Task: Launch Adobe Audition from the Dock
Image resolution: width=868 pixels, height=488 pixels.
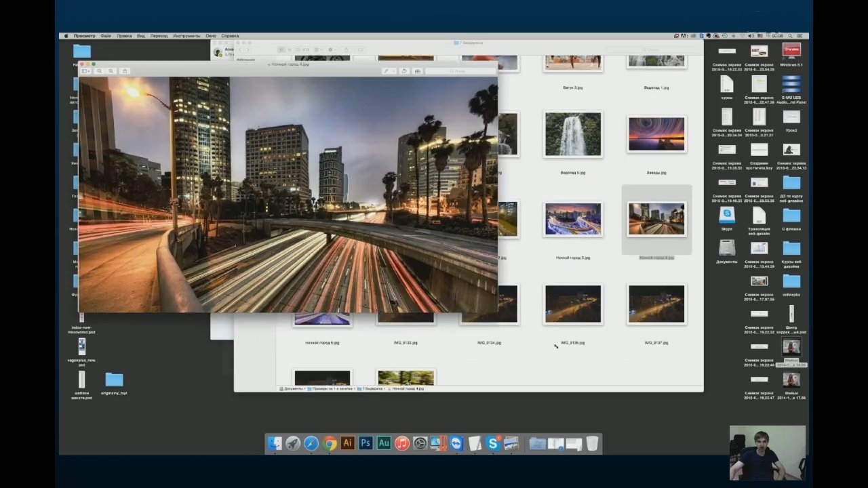Action: pyautogui.click(x=384, y=443)
